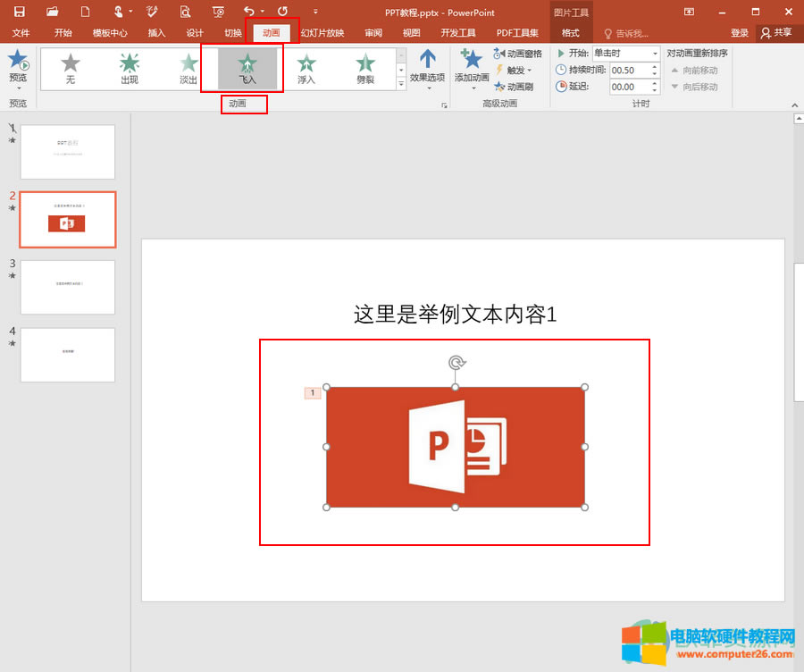Screen dimensions: 804x672
Task: Open the 图片工具 格式 (Format) tab
Action: click(x=571, y=33)
